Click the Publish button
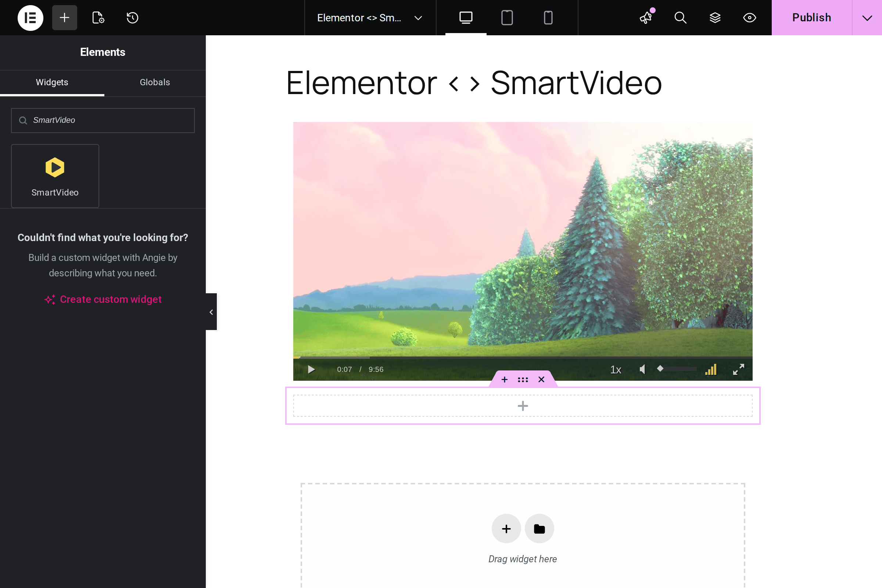882x588 pixels. [811, 17]
